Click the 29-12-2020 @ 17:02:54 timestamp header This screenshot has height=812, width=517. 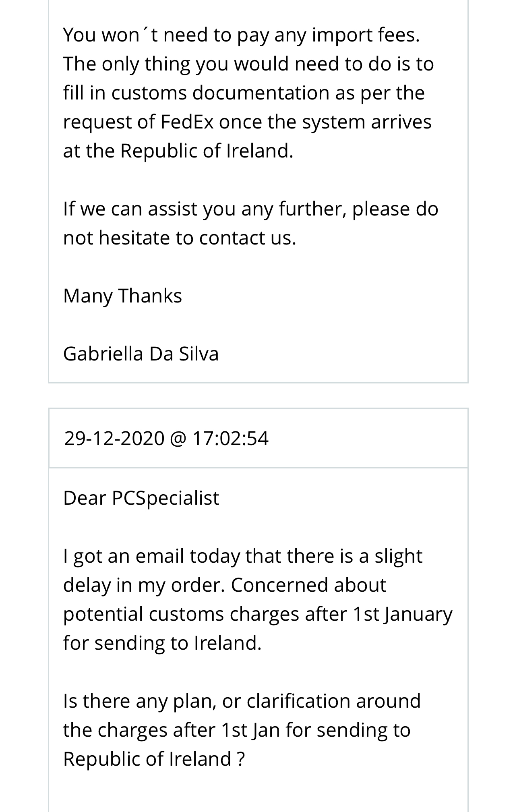[166, 438]
